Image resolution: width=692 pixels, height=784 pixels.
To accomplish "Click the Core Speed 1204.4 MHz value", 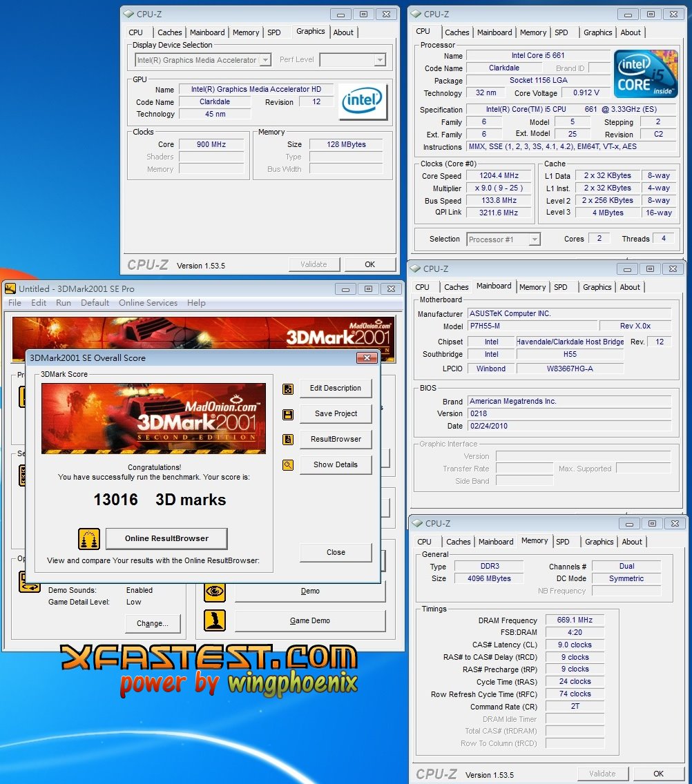I will [x=499, y=175].
